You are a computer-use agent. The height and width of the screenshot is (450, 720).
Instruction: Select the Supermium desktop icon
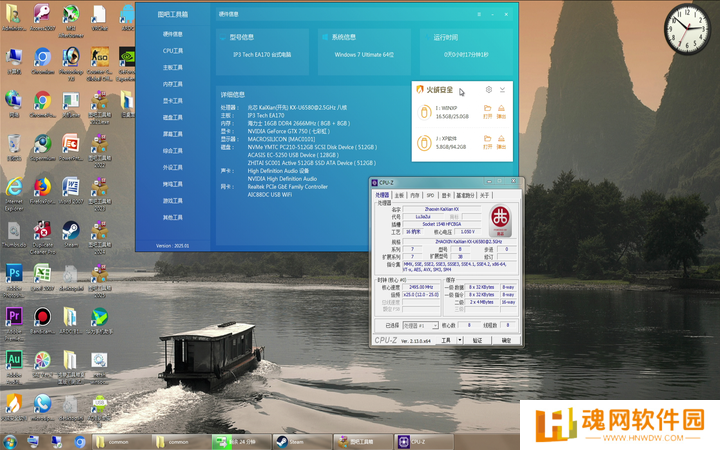43,148
